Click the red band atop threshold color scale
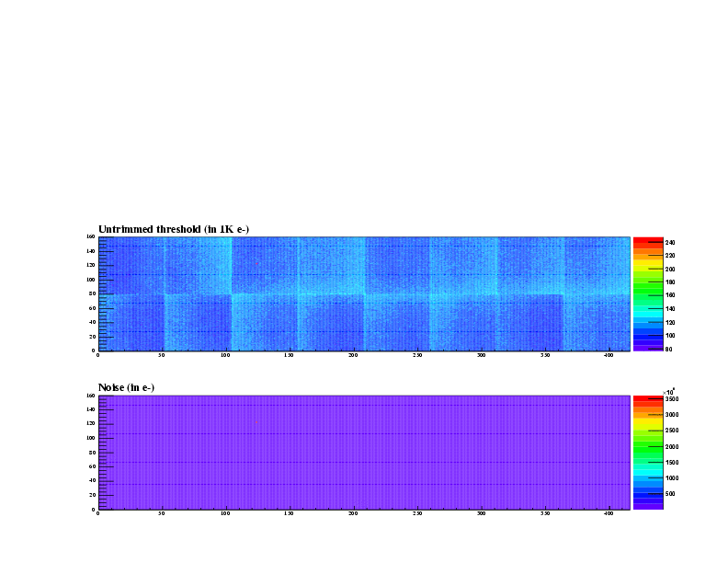 [x=648, y=240]
